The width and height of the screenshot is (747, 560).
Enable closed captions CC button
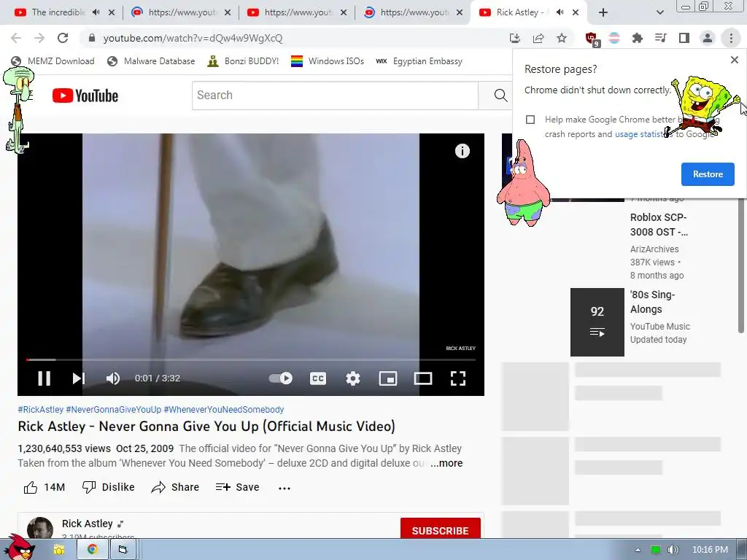pyautogui.click(x=318, y=378)
